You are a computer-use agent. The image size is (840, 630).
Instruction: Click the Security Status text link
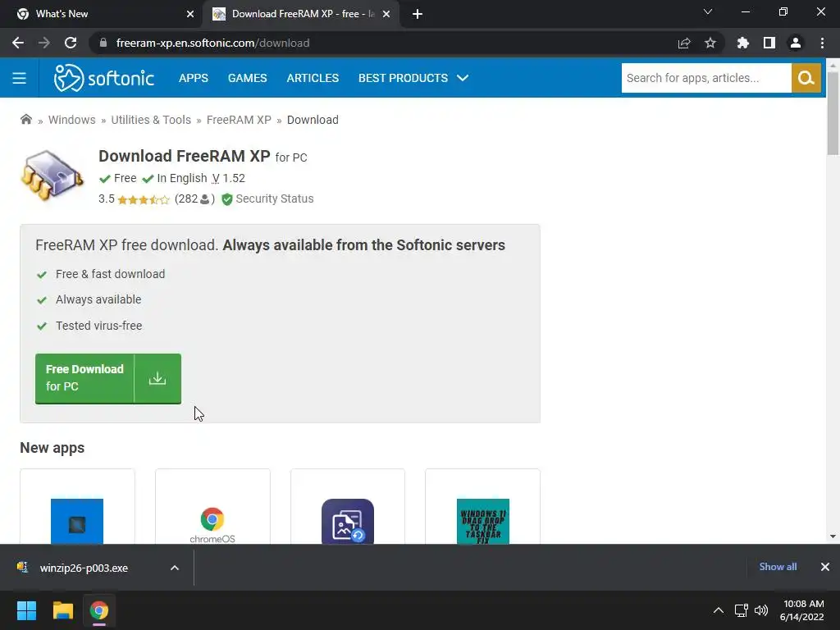[x=274, y=199]
